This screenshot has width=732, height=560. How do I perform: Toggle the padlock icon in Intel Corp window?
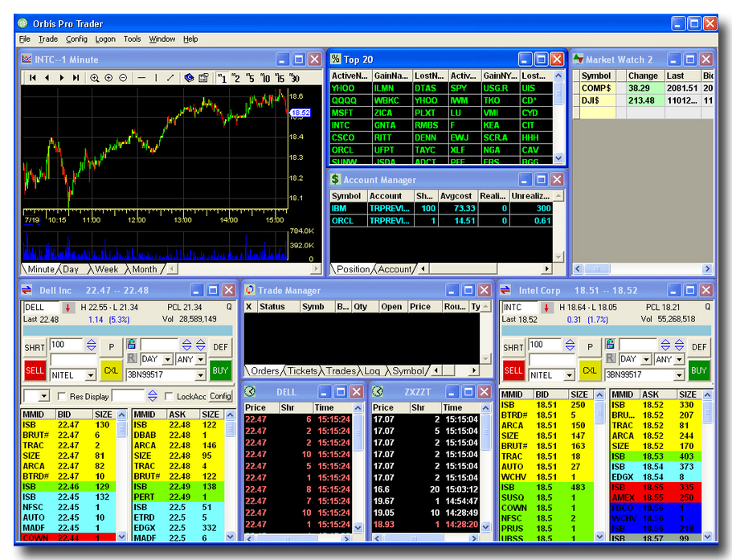(x=610, y=345)
